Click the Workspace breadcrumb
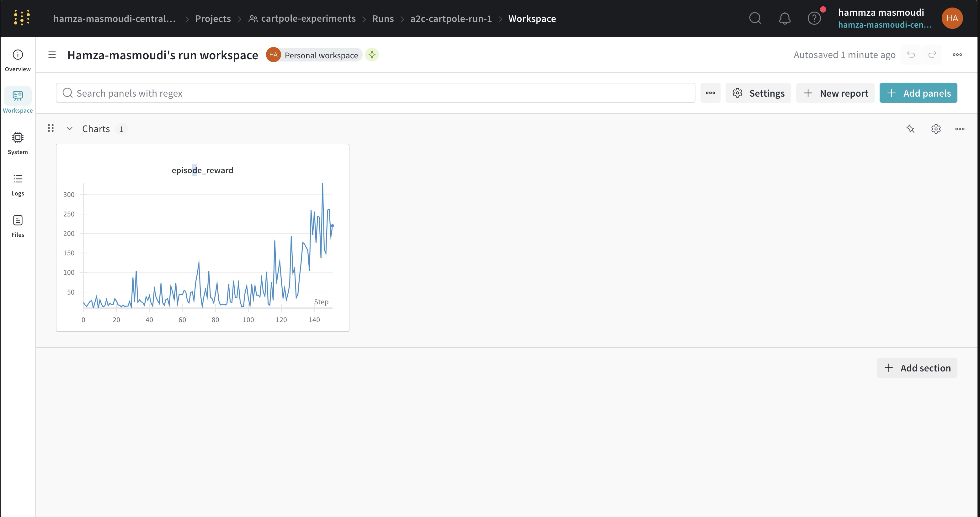This screenshot has height=517, width=980. (x=532, y=18)
